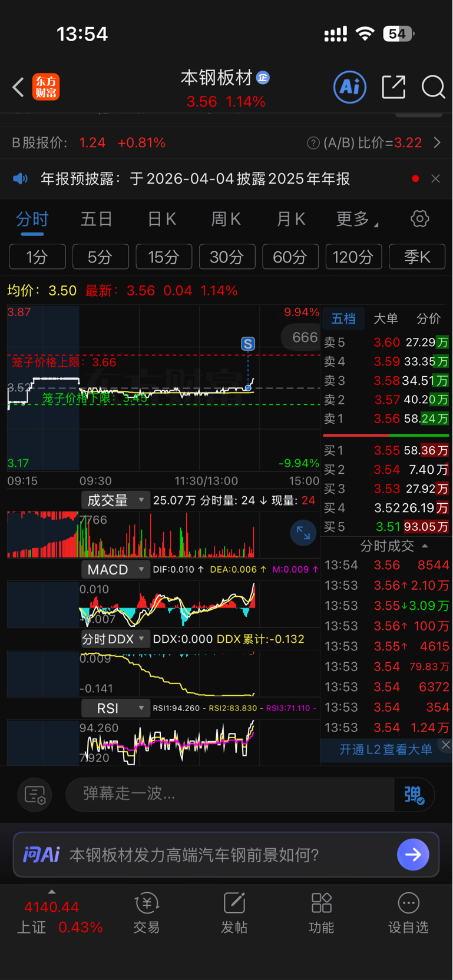The height and width of the screenshot is (980, 453).
Task: Close the L2 promotion banner
Action: click(x=446, y=745)
